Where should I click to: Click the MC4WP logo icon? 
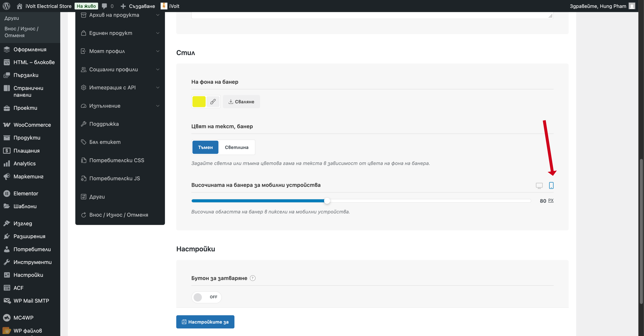coord(7,318)
